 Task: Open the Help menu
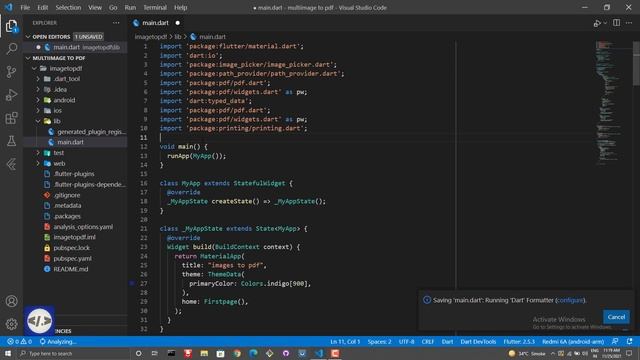tap(180, 7)
